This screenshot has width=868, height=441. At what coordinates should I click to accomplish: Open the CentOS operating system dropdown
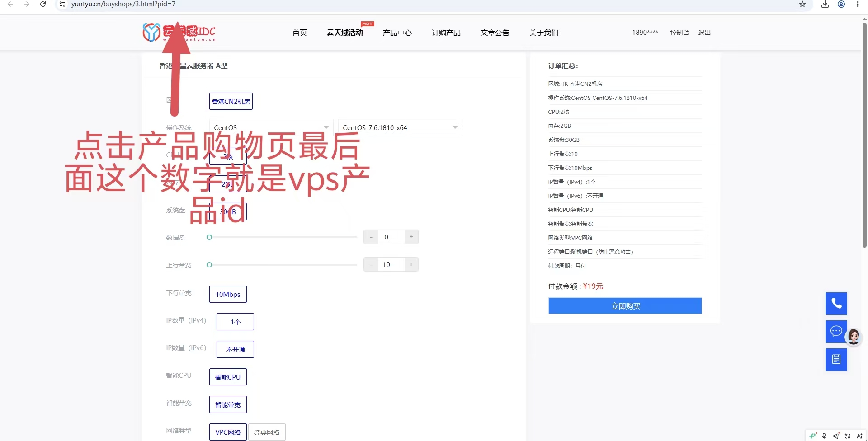(x=271, y=127)
